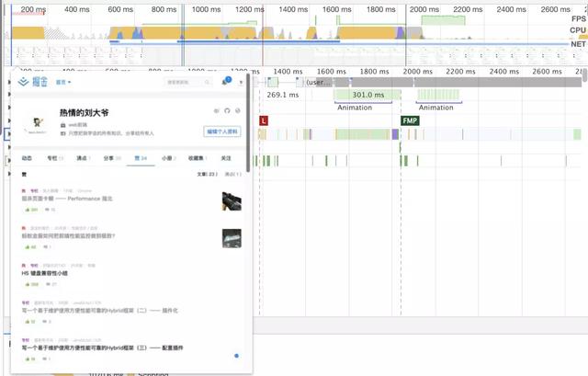Select the (user... timing block
This screenshot has height=376, width=588.
click(319, 82)
